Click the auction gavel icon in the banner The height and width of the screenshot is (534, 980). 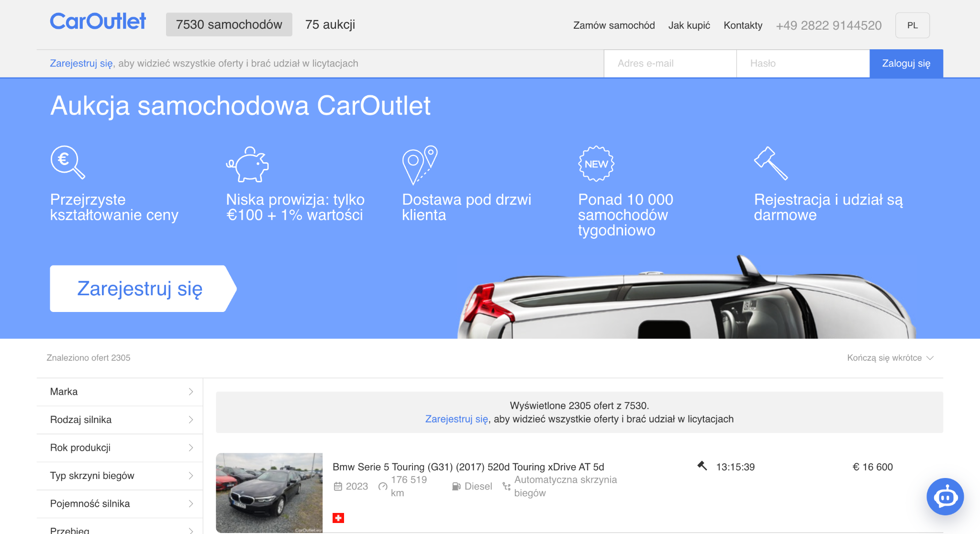[x=771, y=163]
